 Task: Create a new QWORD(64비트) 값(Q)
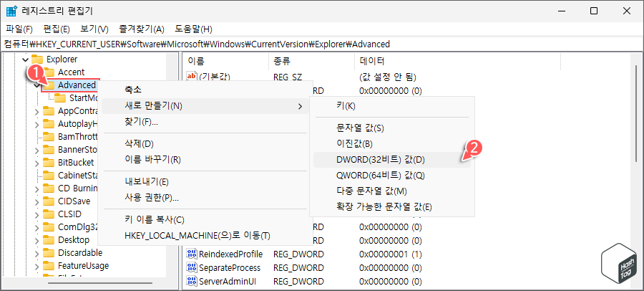392,176
